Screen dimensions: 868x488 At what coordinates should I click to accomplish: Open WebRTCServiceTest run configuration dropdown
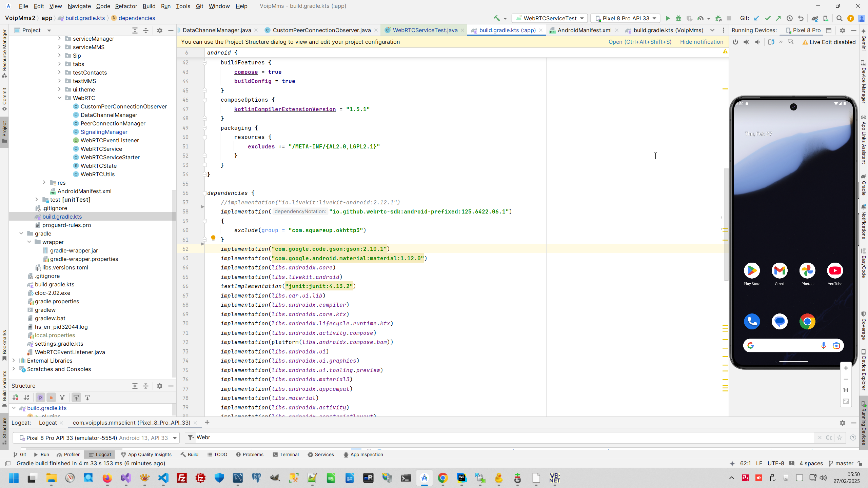coord(550,18)
